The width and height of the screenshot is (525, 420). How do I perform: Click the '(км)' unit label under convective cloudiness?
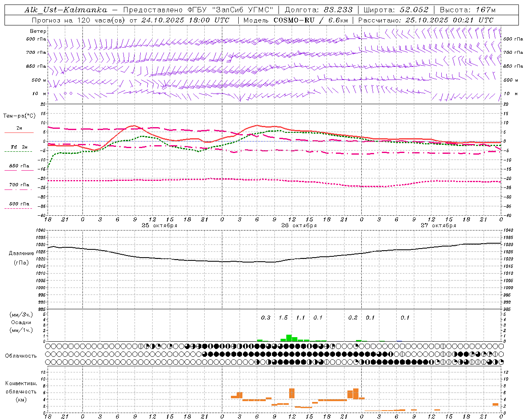pyautogui.click(x=21, y=399)
